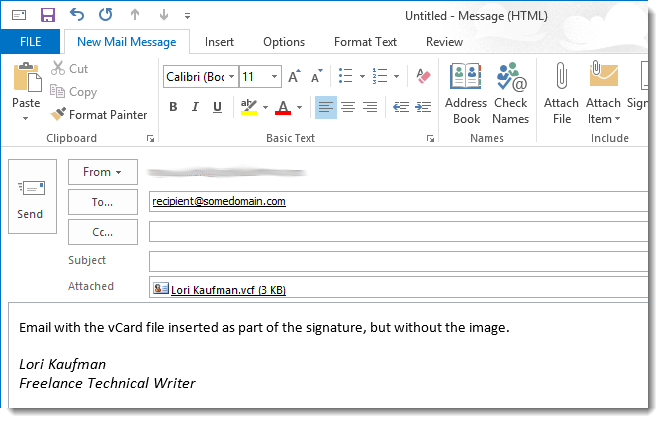Open the Format Text tab
663x423 pixels.
click(x=365, y=42)
